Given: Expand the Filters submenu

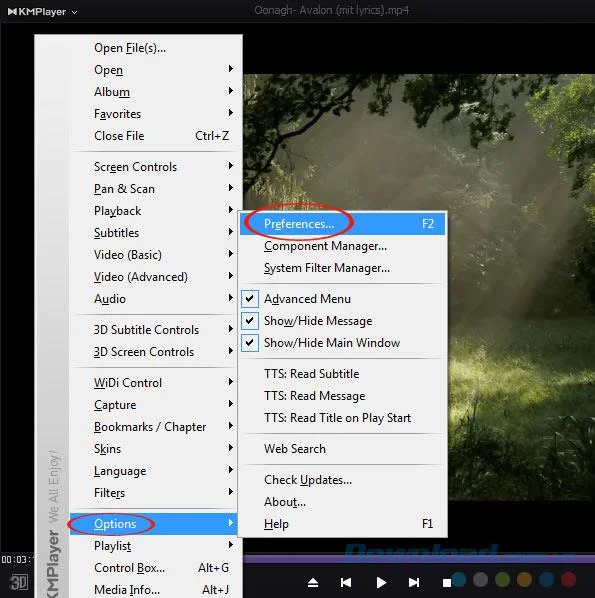Looking at the screenshot, I should (154, 493).
